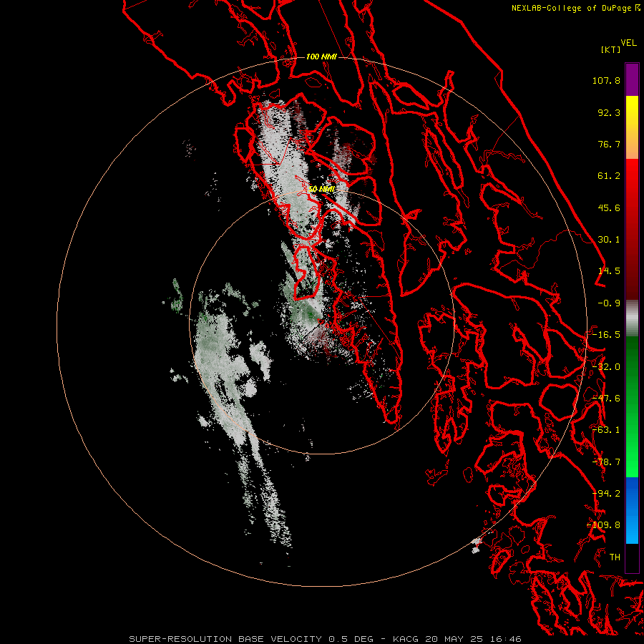This screenshot has height=644, width=644.
Task: Click the VEL label above the color scale
Action: (x=628, y=43)
